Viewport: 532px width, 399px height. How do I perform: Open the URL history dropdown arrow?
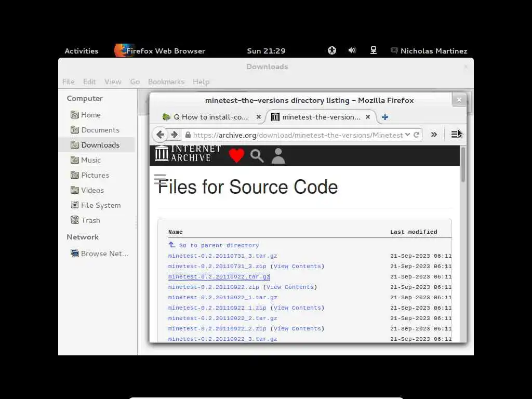point(407,135)
